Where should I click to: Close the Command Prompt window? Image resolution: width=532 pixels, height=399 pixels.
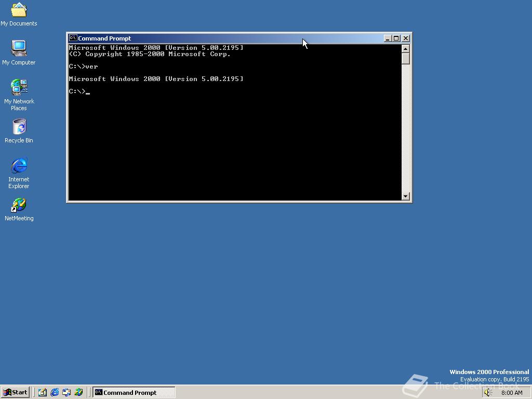406,38
